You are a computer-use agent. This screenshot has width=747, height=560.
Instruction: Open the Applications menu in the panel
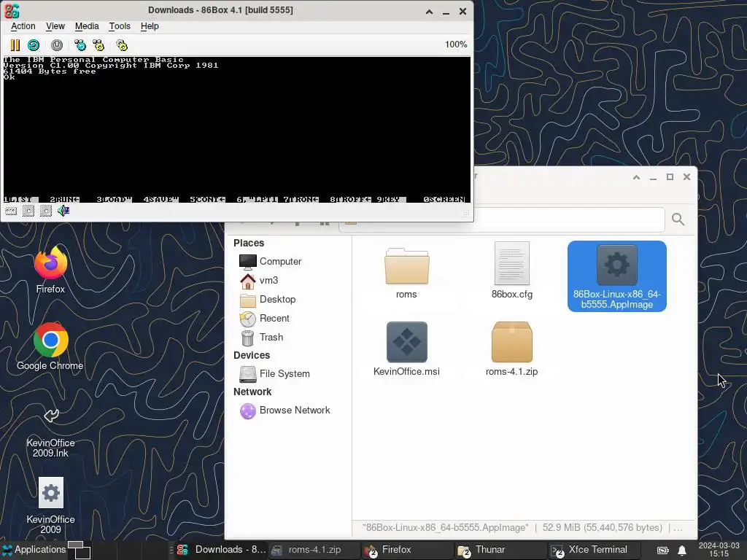34,550
